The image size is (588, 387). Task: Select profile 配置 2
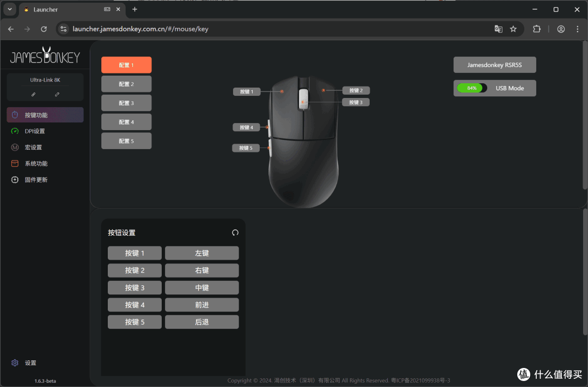[x=126, y=84]
